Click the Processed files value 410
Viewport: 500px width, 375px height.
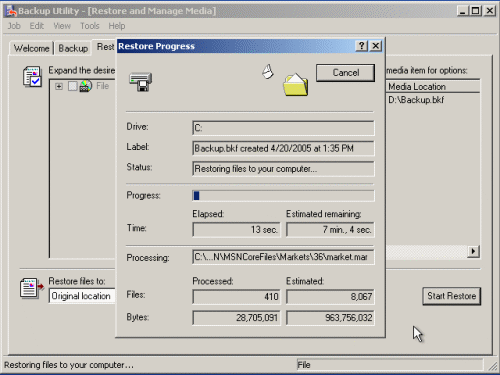(x=236, y=297)
